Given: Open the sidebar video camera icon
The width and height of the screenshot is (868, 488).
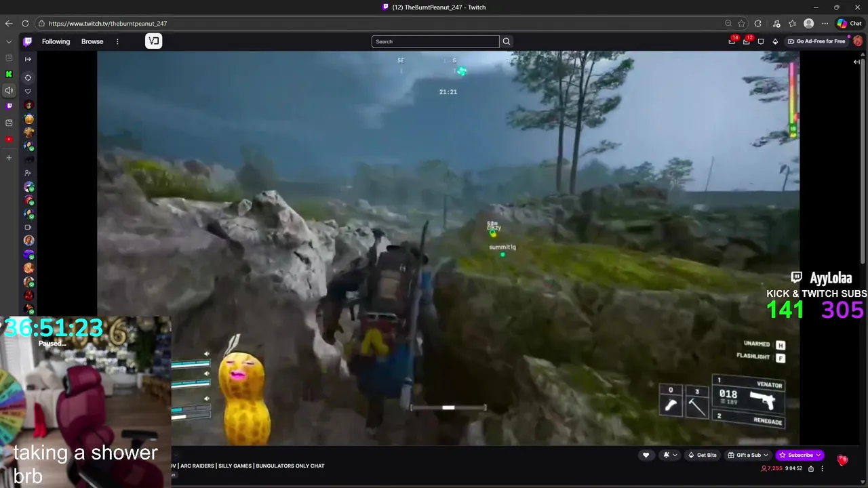Looking at the screenshot, I should (x=28, y=227).
